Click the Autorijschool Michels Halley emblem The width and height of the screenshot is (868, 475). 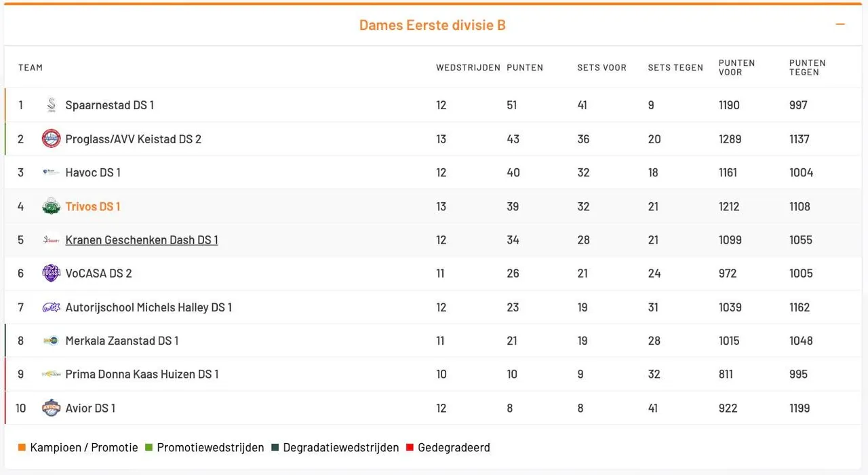coord(51,307)
